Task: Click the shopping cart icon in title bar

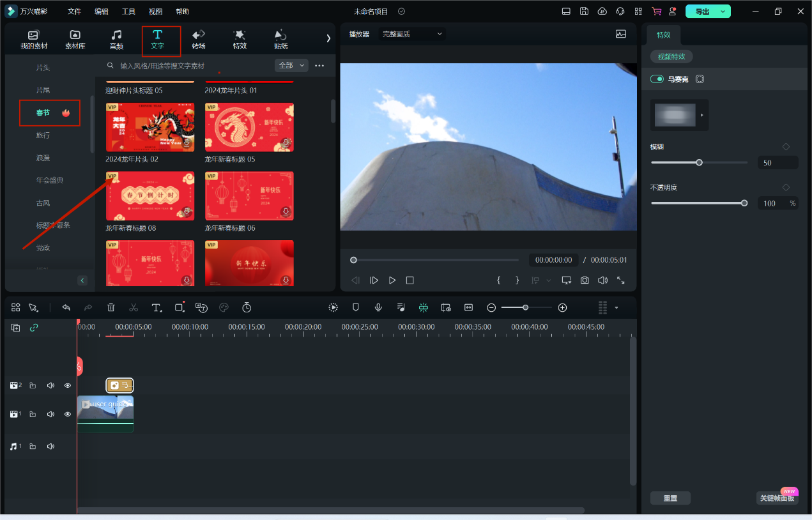Action: (x=656, y=11)
